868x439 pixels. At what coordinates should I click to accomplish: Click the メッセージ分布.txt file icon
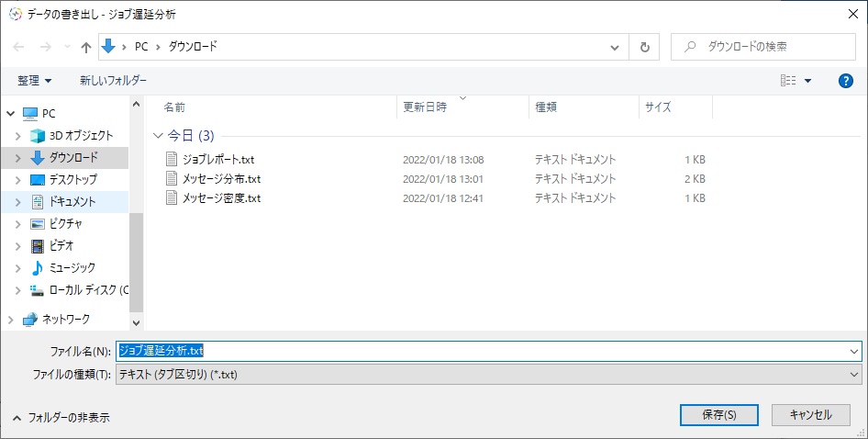[x=172, y=178]
